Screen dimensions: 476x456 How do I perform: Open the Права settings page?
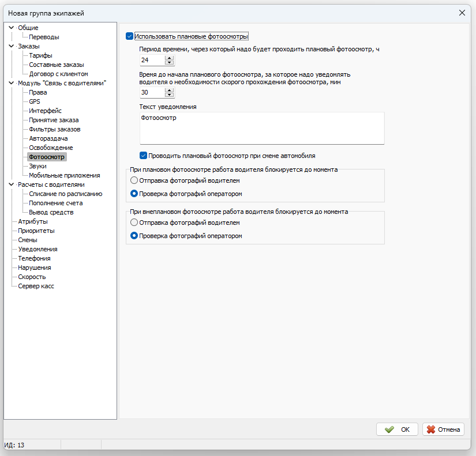(38, 92)
